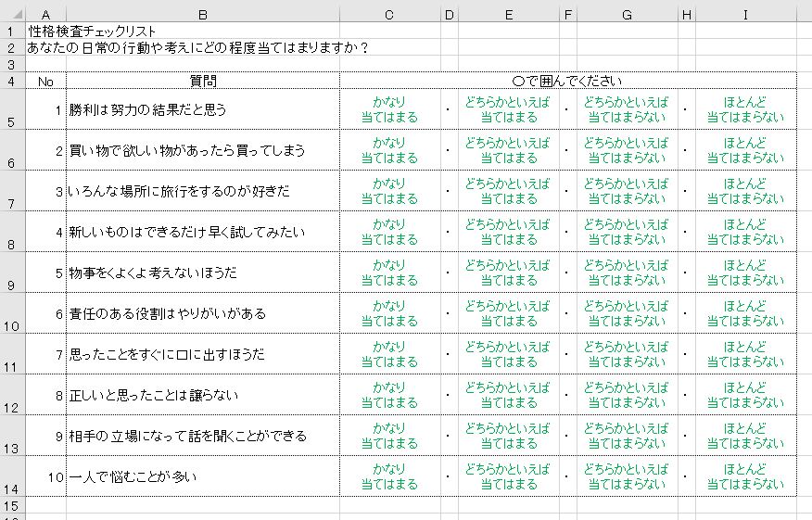Select row 9 header
The image size is (812, 520).
pos(12,273)
